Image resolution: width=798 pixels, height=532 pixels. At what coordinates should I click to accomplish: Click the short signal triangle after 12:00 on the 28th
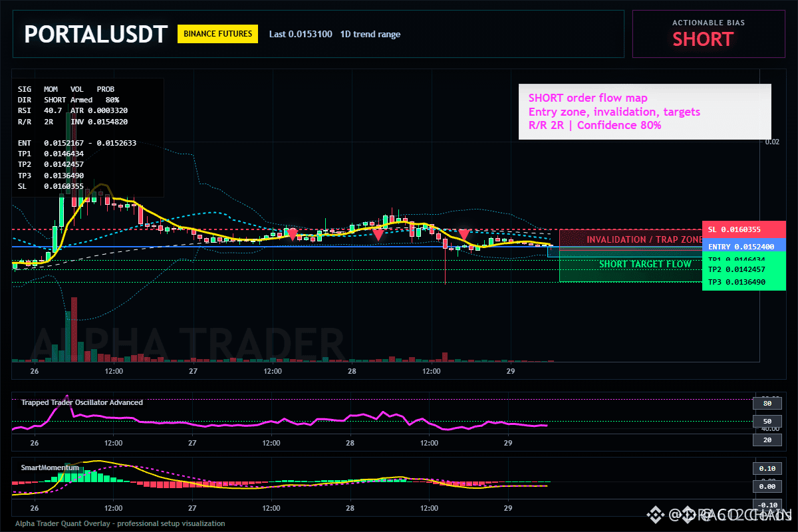pyautogui.click(x=464, y=234)
